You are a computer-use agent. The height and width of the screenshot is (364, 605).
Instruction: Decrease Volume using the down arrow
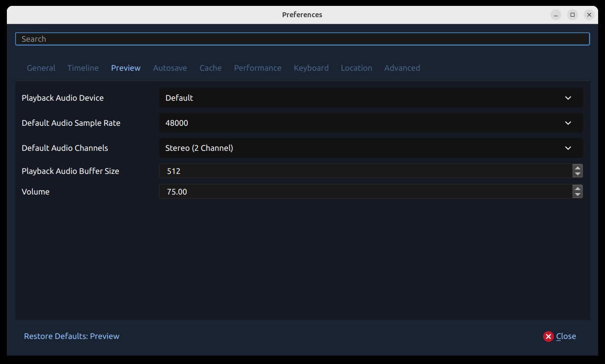577,195
